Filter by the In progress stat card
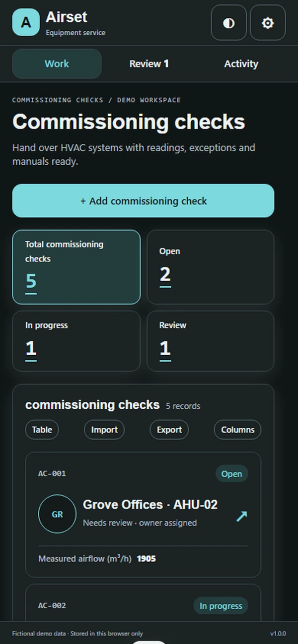The width and height of the screenshot is (298, 644). (x=76, y=341)
